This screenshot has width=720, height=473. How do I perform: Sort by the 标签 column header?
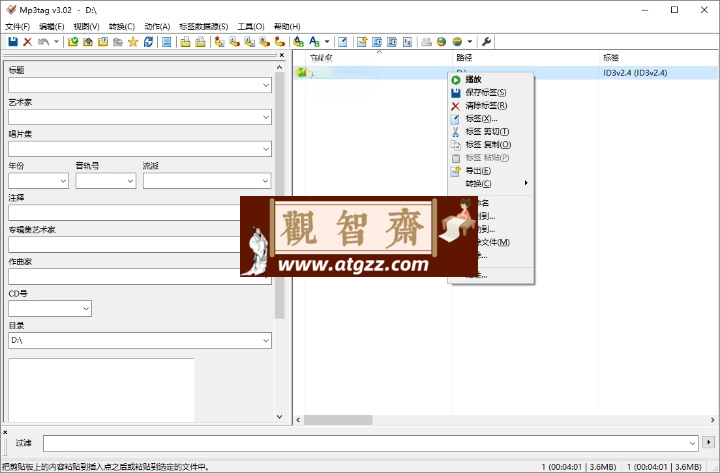(x=659, y=57)
